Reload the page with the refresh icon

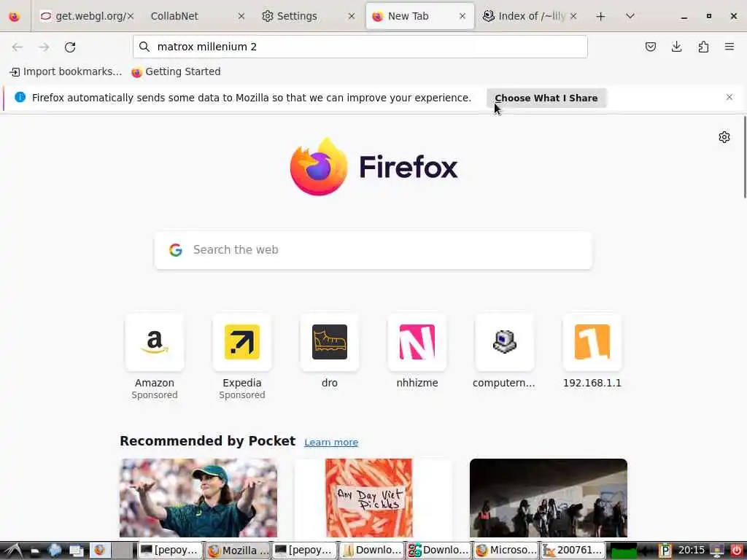tap(70, 47)
